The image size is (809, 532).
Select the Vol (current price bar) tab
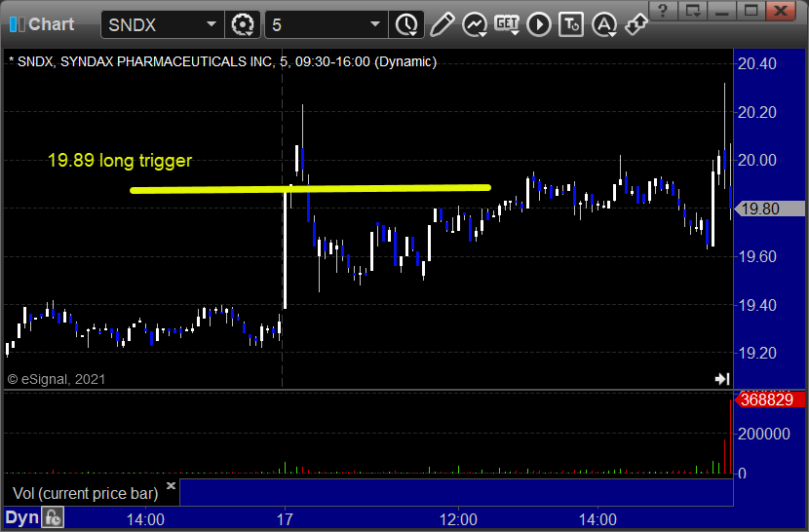pos(86,493)
